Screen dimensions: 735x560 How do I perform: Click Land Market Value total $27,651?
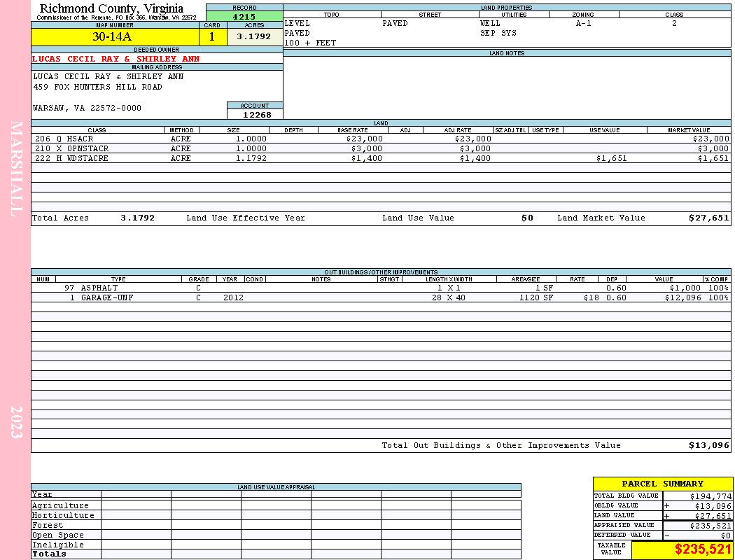pyautogui.click(x=709, y=218)
